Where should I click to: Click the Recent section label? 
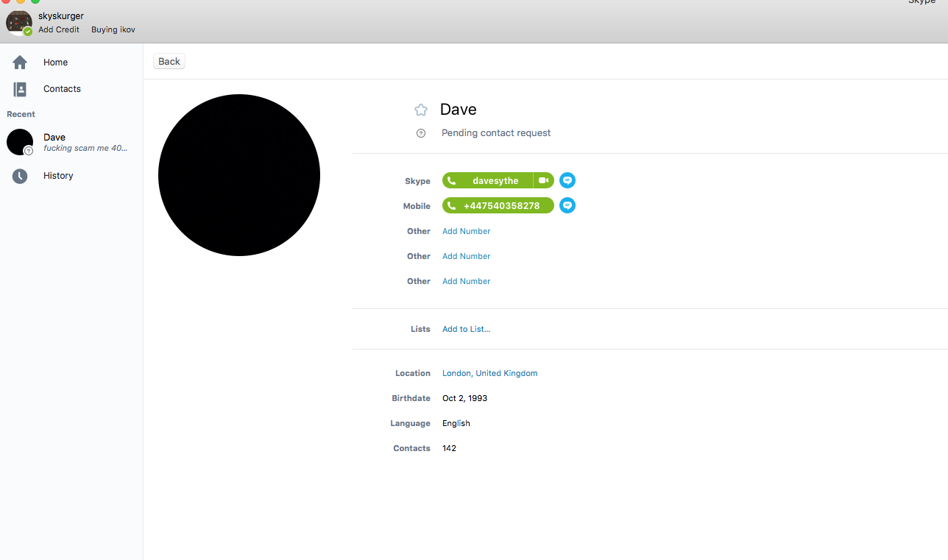21,114
